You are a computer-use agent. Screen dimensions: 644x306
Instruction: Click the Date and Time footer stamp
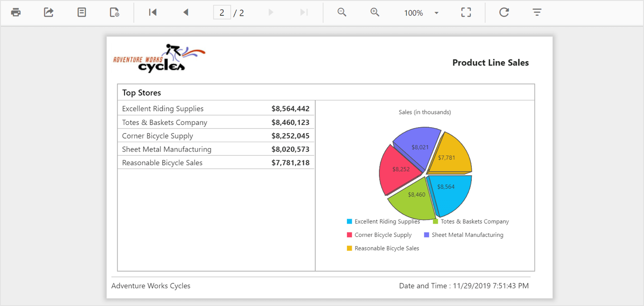coord(464,286)
